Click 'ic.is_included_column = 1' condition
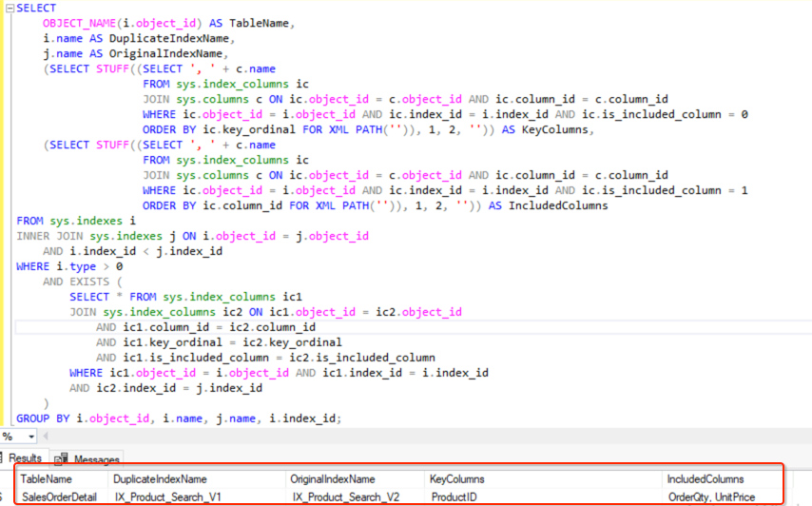This screenshot has width=812, height=506. 665,190
